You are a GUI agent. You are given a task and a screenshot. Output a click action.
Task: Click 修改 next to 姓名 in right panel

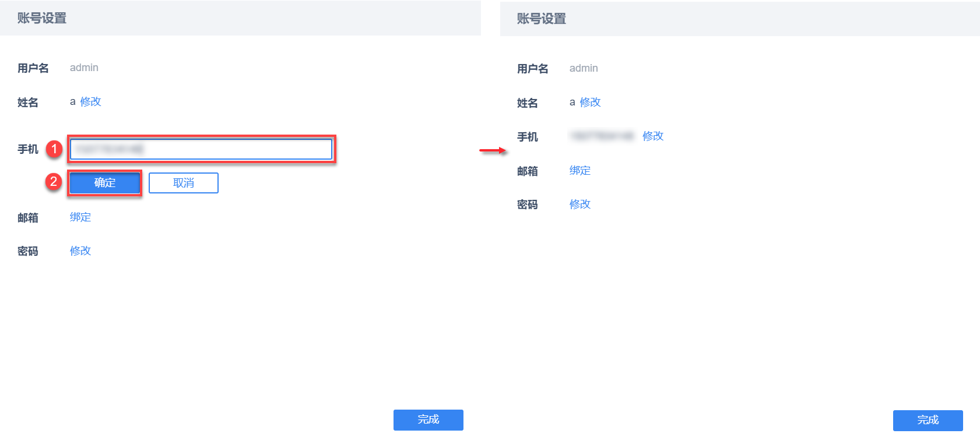coord(590,102)
